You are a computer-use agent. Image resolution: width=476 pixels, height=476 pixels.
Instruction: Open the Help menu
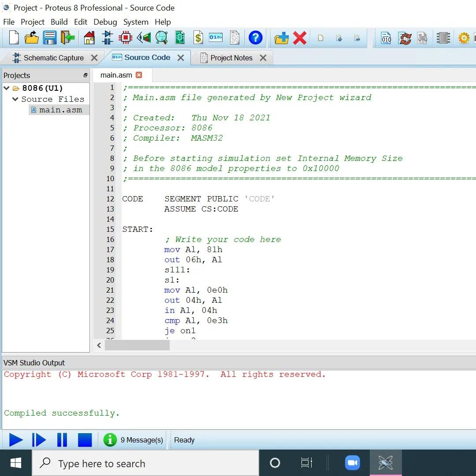(163, 22)
